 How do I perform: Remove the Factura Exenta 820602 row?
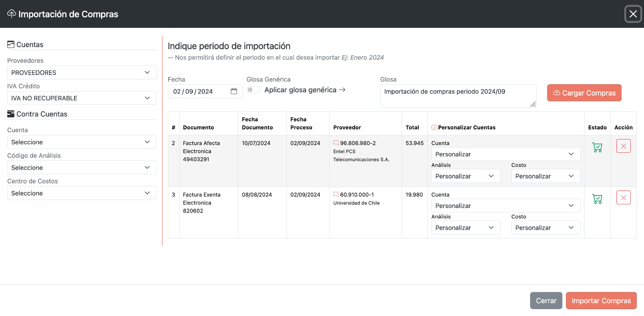tap(623, 197)
